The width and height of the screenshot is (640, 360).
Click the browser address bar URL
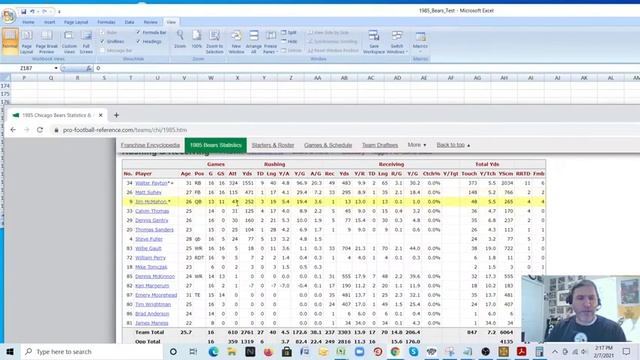tap(124, 130)
